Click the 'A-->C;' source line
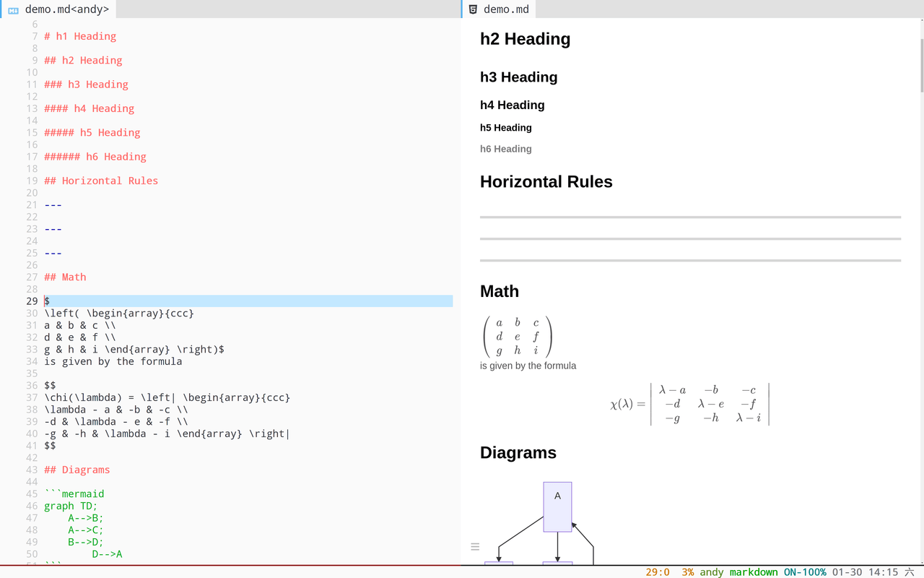 (86, 530)
